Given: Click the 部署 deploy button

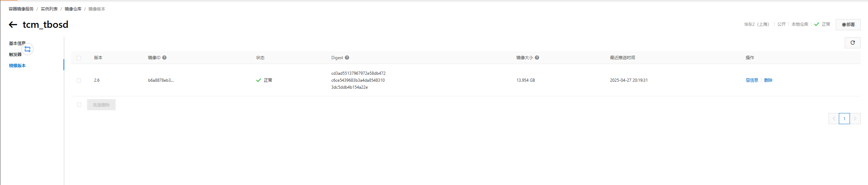Looking at the screenshot, I should (x=848, y=25).
